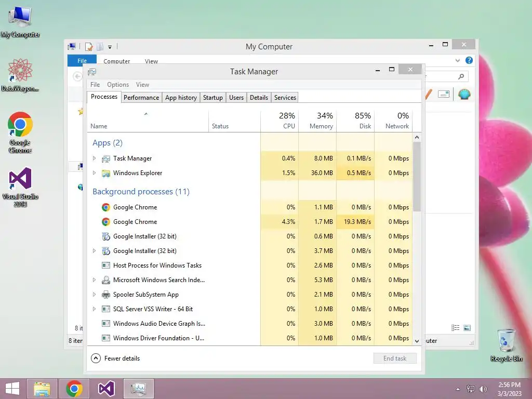The width and height of the screenshot is (532, 399).
Task: Click Windows Driver Foundation process icon
Action: [x=106, y=338]
